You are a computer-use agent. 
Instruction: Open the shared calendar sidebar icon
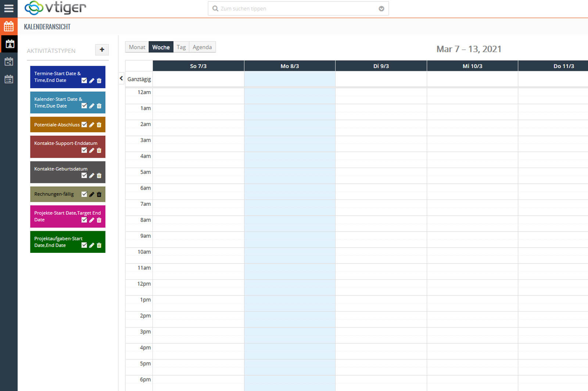point(9,62)
